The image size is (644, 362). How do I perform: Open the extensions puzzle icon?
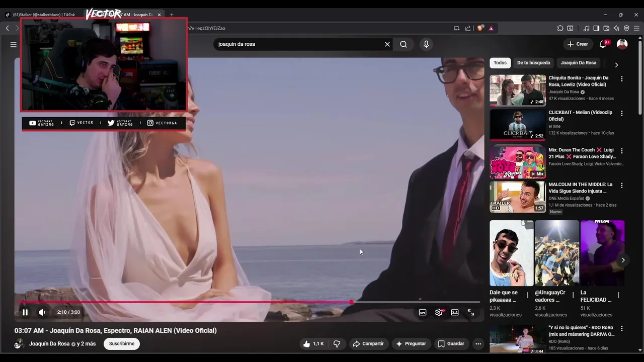[x=560, y=28]
